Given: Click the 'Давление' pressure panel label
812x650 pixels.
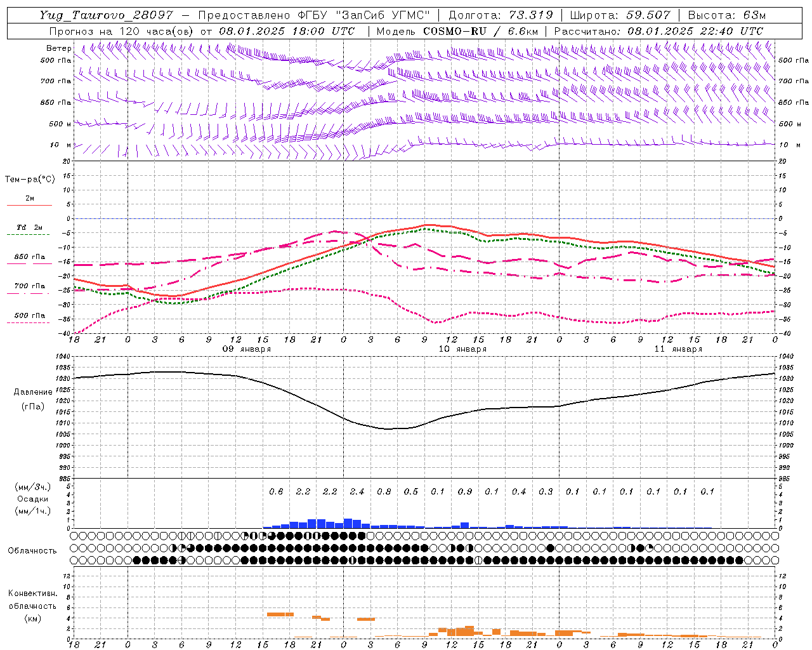Looking at the screenshot, I should [33, 392].
